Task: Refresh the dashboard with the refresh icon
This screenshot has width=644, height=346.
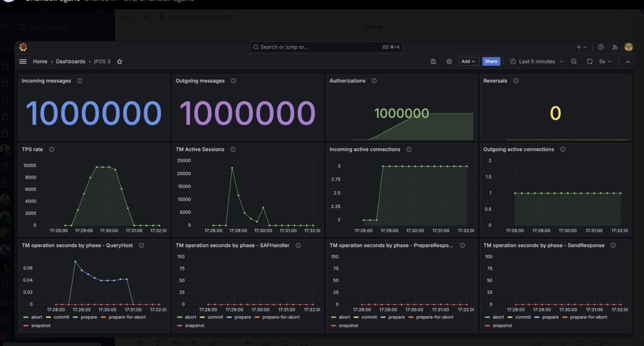Action: coord(589,61)
